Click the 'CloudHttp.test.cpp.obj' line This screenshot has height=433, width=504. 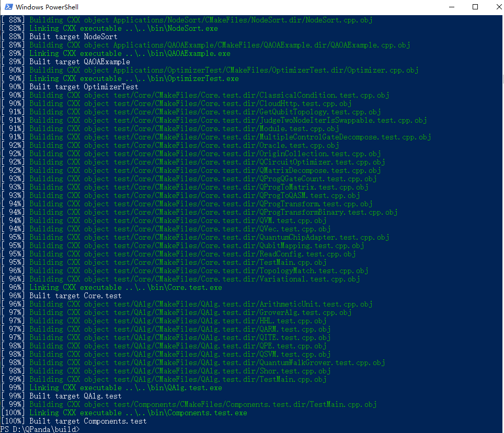176,103
